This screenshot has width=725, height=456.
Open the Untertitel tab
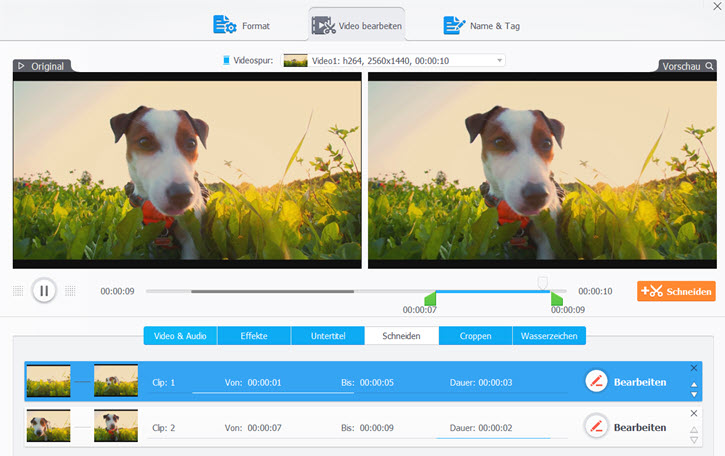pyautogui.click(x=328, y=336)
